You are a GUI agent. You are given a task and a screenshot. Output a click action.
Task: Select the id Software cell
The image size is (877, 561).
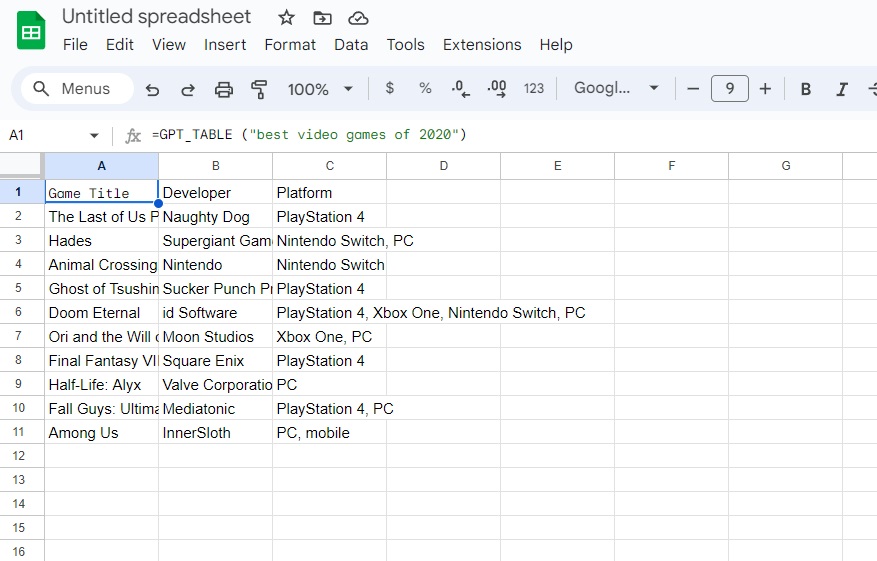pos(216,312)
